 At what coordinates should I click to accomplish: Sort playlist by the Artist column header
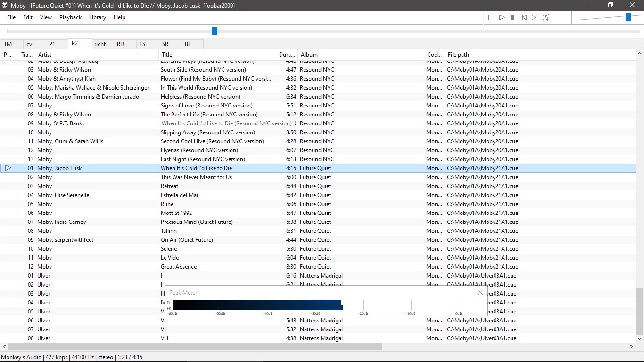(x=97, y=55)
